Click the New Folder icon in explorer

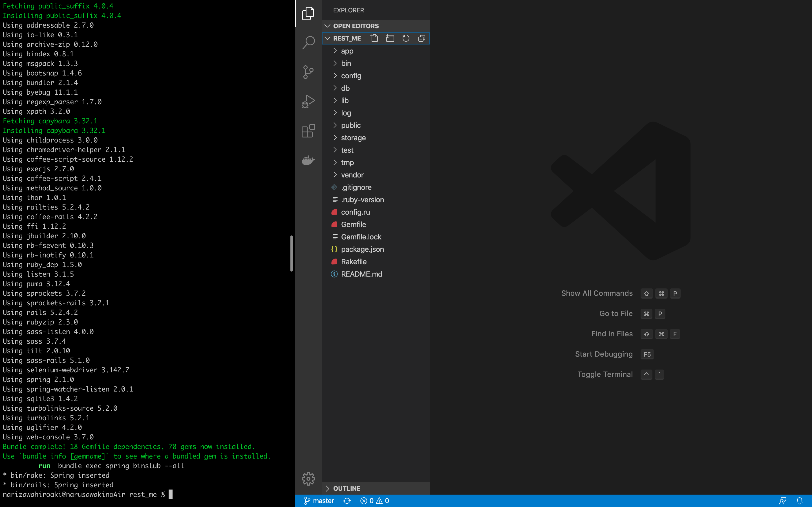click(x=390, y=38)
